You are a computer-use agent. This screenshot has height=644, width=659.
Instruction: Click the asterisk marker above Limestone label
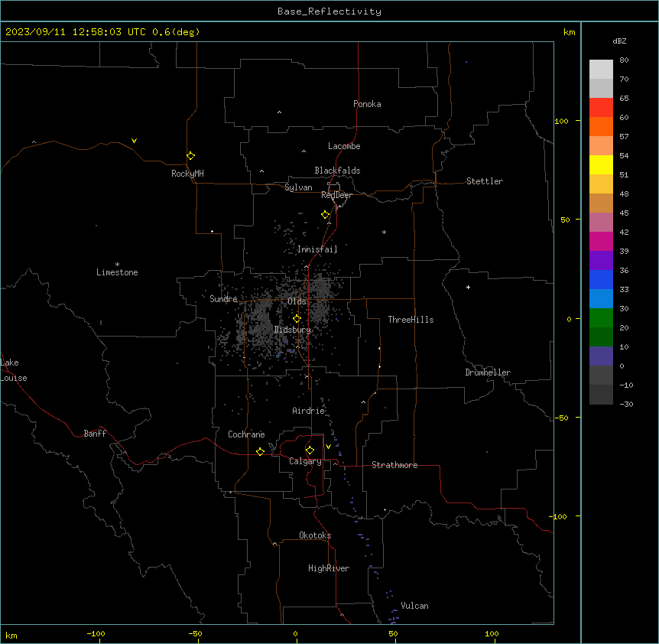[117, 265]
